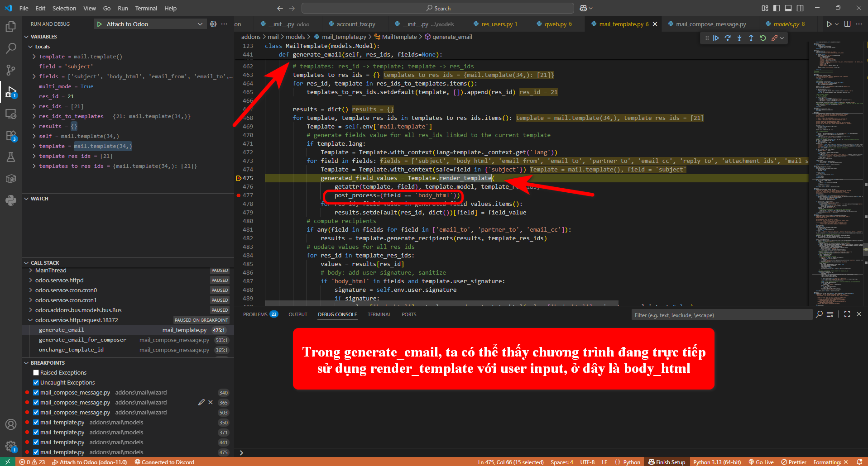Click Step Into in debug toolbar

click(x=739, y=38)
